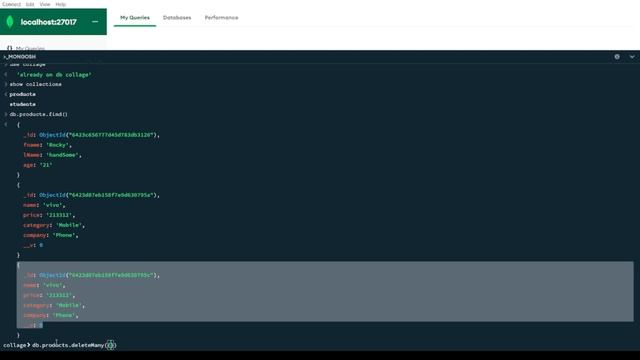
Task: Click second document's __v: 0 field
Action: point(33,245)
